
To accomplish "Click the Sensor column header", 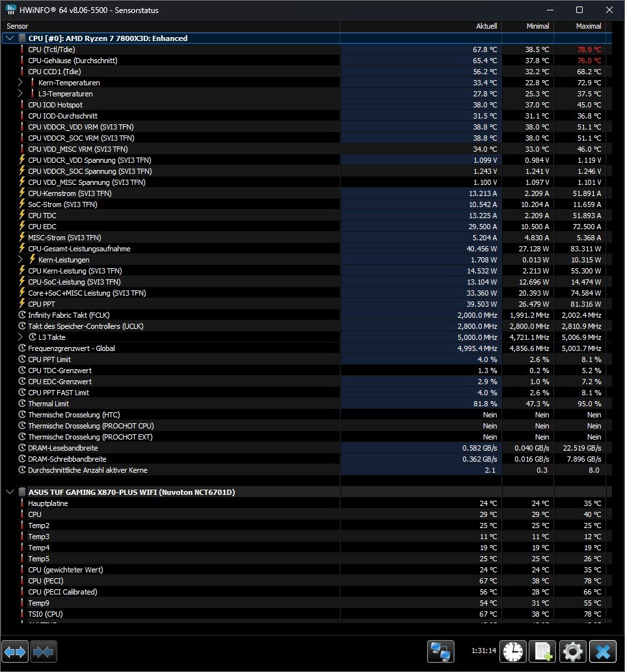I will click(171, 26).
